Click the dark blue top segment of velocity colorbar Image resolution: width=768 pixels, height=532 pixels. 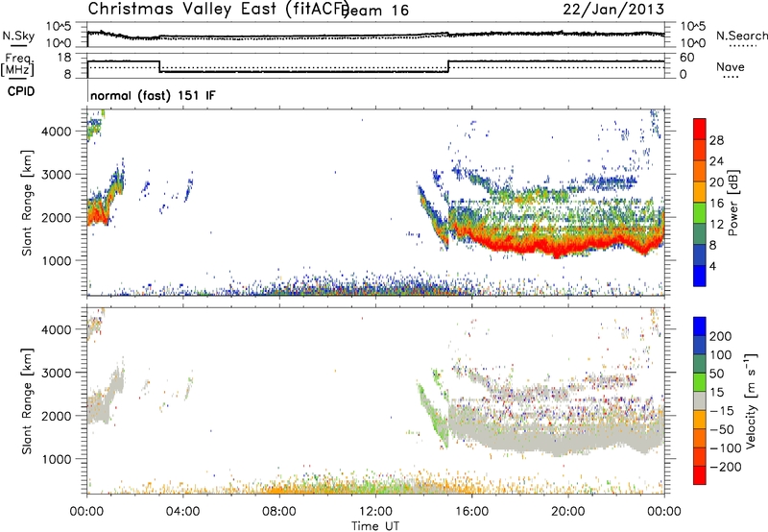[700, 326]
